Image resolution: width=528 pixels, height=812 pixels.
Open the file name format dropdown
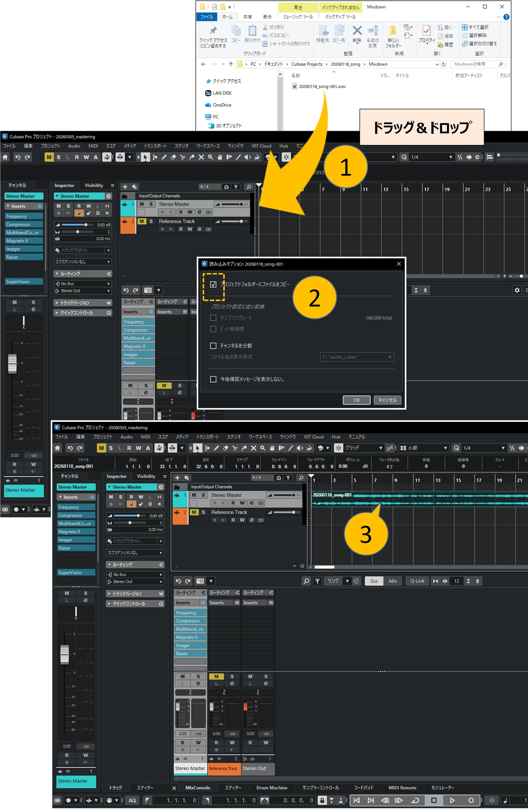(x=357, y=357)
